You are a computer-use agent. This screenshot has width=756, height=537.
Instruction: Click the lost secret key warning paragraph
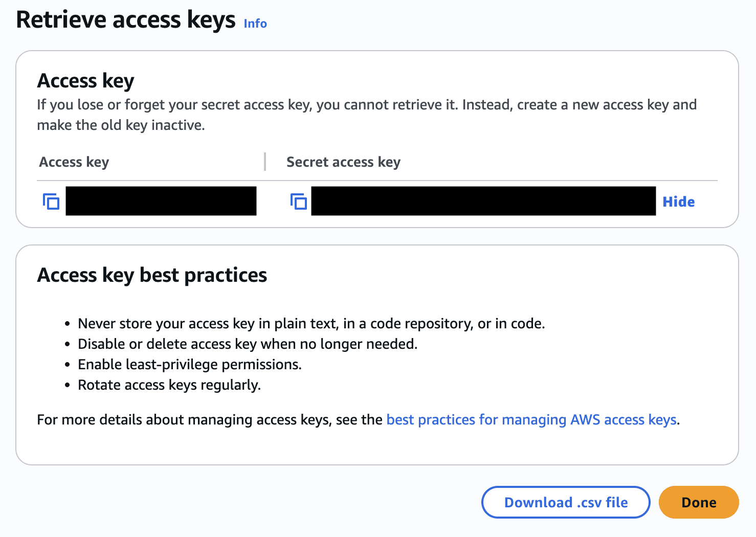[367, 115]
